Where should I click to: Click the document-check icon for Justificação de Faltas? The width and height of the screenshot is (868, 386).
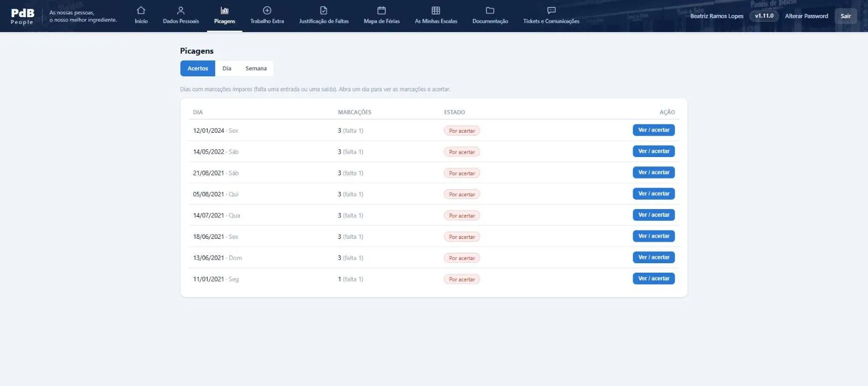point(324,11)
